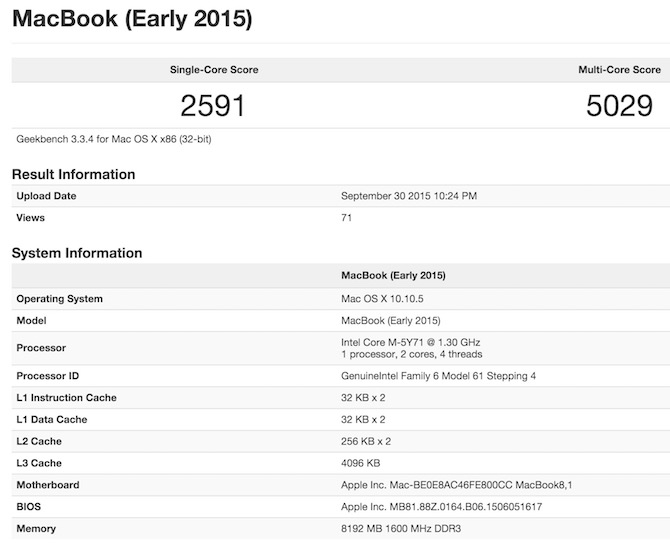Click the Mac OS X 10.10.5 value
This screenshot has height=550, width=670.
tap(384, 299)
